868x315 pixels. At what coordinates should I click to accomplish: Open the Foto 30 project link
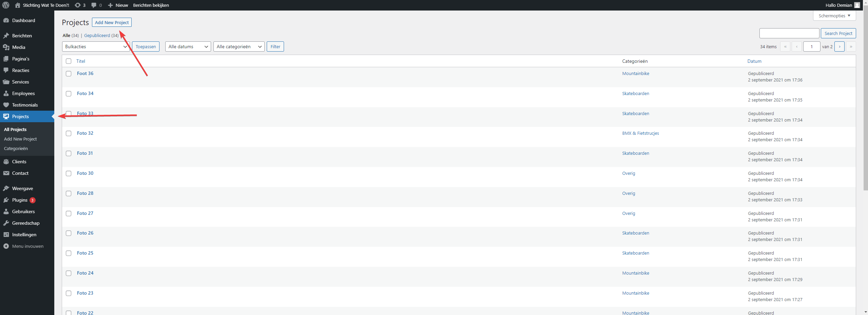(85, 173)
